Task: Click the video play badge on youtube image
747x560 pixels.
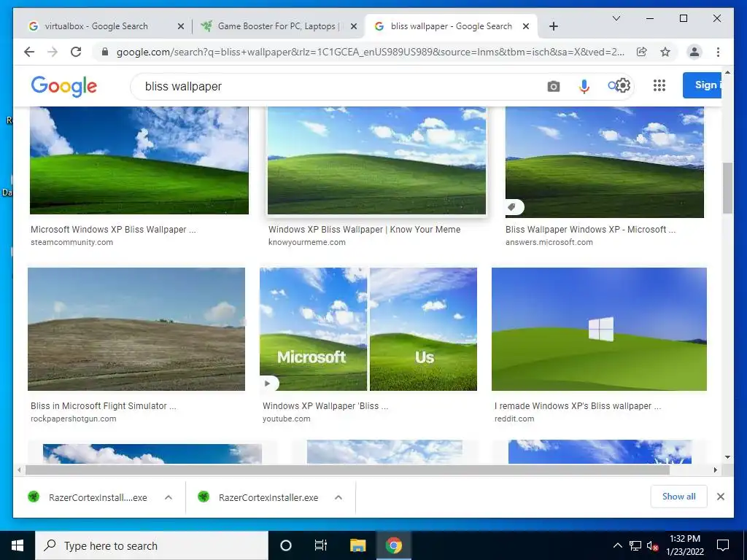Action: pos(268,384)
